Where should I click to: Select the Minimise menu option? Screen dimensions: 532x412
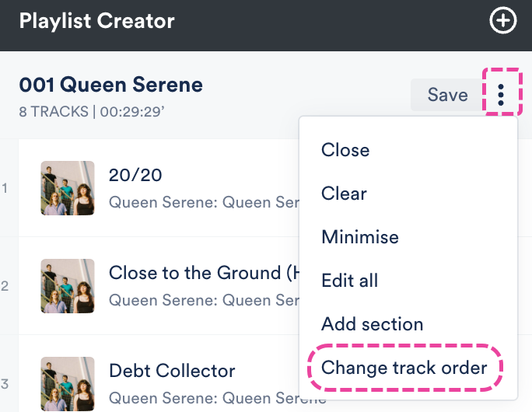tap(360, 237)
